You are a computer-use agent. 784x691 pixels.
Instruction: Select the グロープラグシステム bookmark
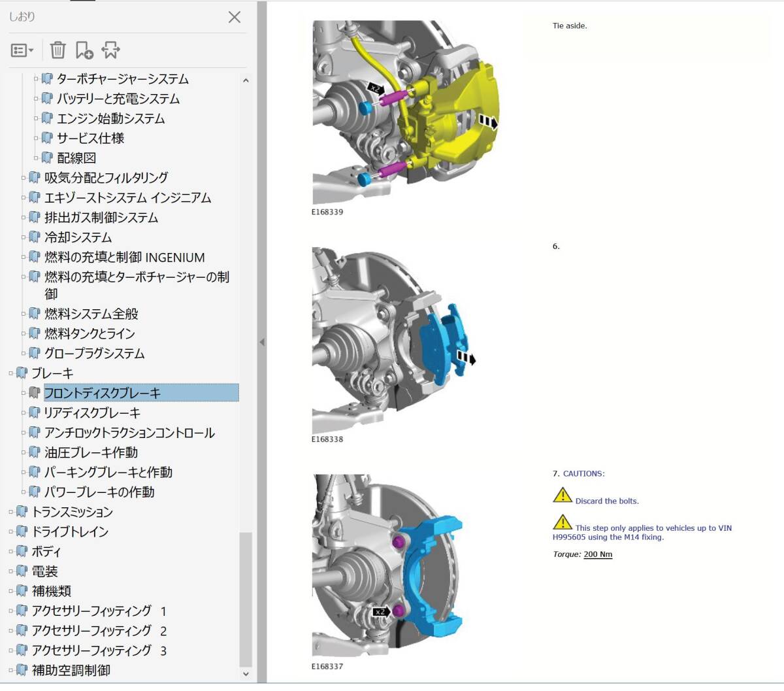click(94, 353)
